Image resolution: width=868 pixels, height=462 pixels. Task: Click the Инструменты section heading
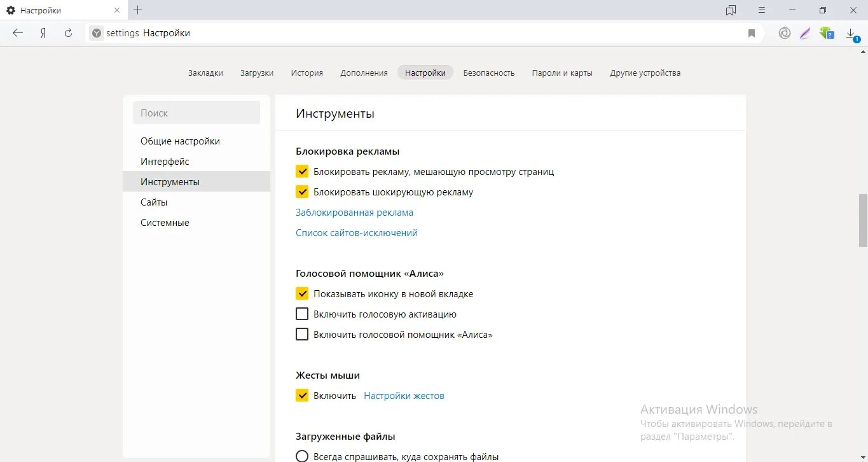click(x=335, y=113)
